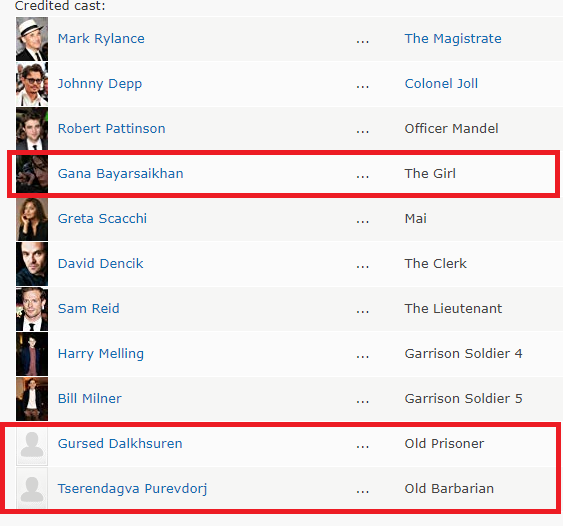This screenshot has height=526, width=563.
Task: Click David Dencik's headshot thumbnail
Action: [32, 264]
